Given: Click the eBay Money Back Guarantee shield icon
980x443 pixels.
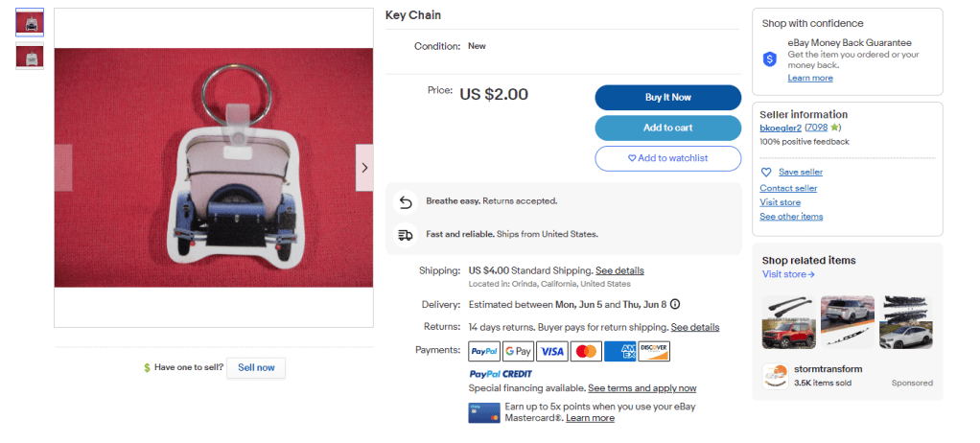Looking at the screenshot, I should (769, 59).
